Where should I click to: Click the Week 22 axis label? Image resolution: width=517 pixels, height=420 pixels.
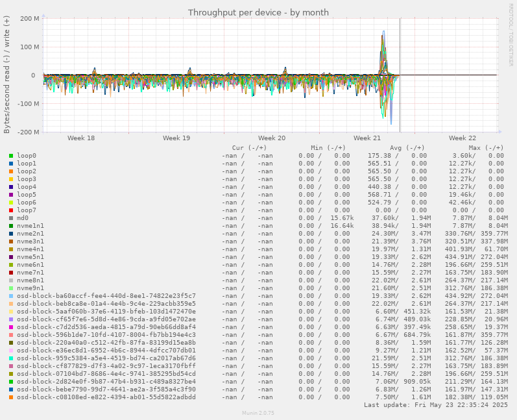[463, 138]
